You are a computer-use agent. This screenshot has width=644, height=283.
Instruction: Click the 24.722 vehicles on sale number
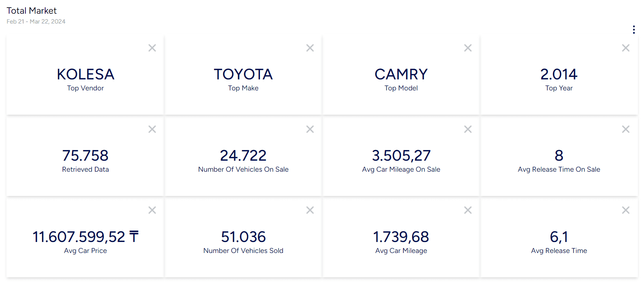[243, 155]
